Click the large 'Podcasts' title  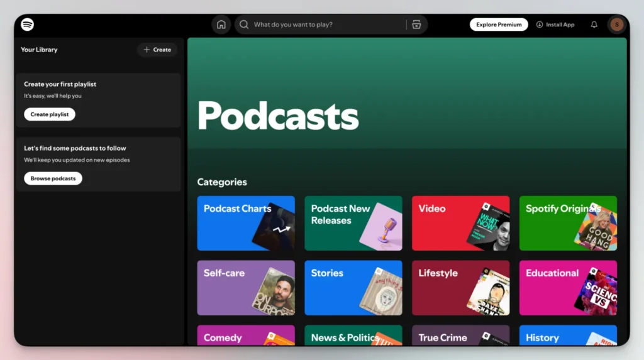[278, 116]
